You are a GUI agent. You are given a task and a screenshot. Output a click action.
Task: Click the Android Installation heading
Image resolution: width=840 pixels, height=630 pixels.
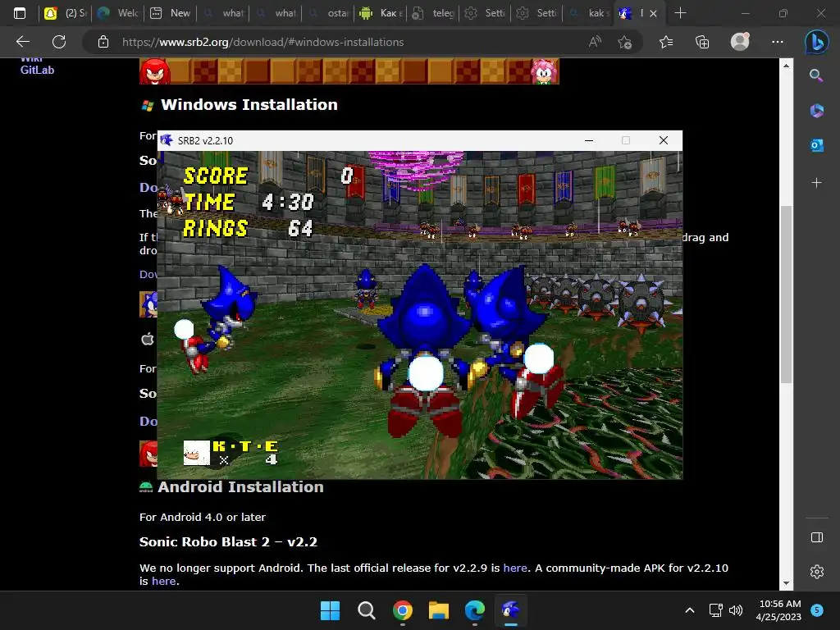pyautogui.click(x=240, y=487)
